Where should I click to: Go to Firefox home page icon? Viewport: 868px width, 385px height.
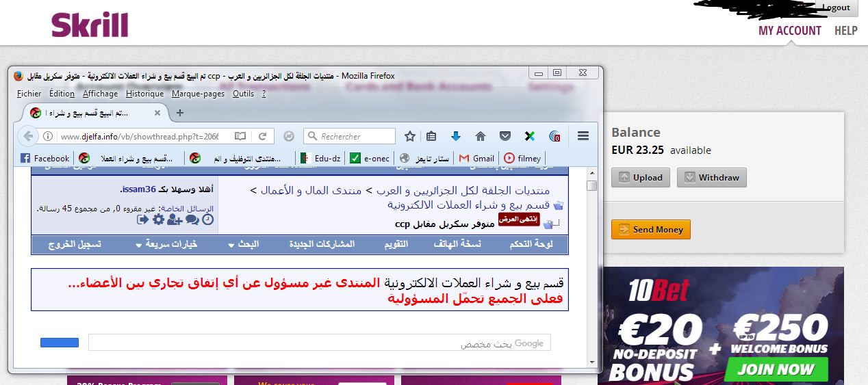481,136
